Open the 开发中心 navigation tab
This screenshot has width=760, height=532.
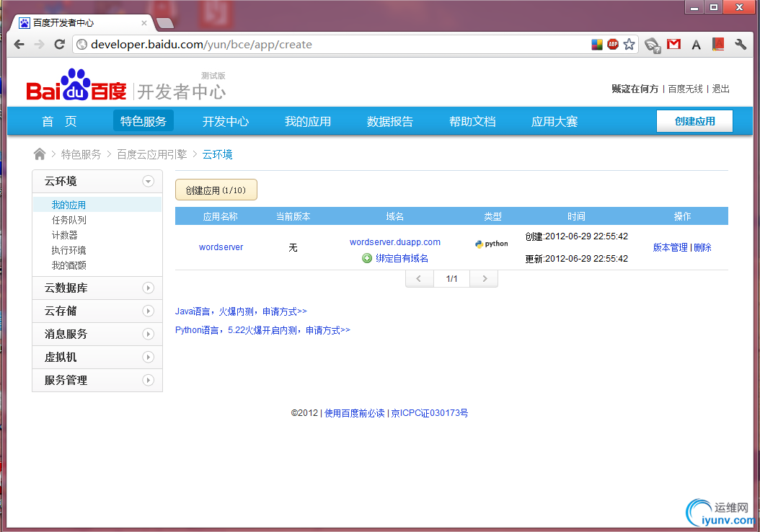click(x=226, y=121)
